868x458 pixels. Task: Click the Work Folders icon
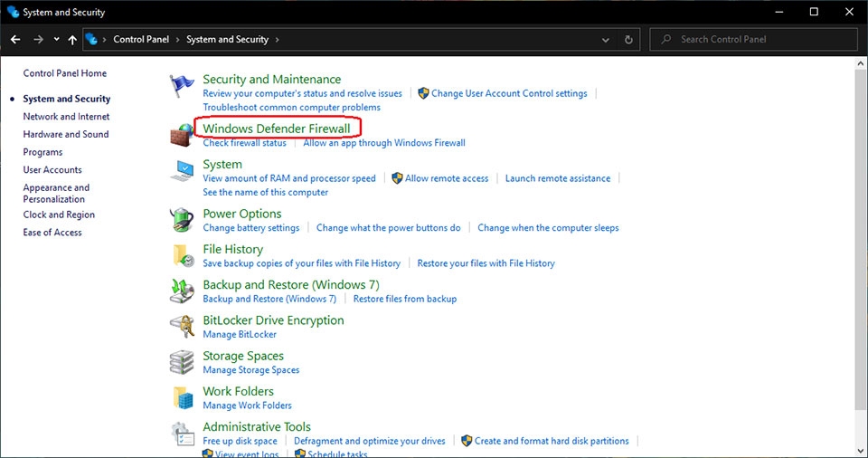click(x=182, y=397)
